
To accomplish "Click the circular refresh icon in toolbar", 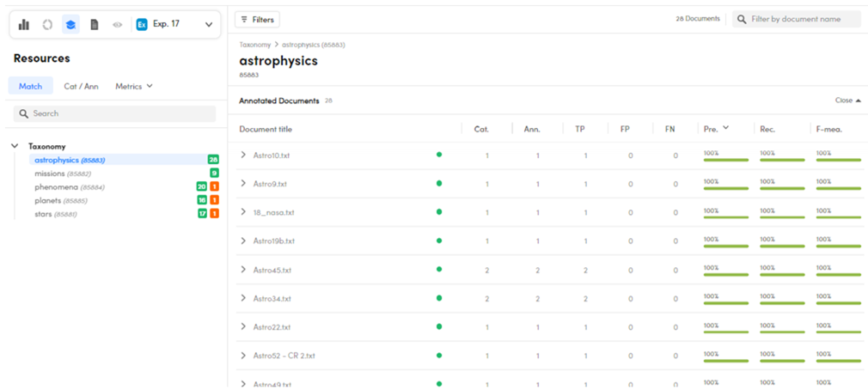I will [47, 25].
